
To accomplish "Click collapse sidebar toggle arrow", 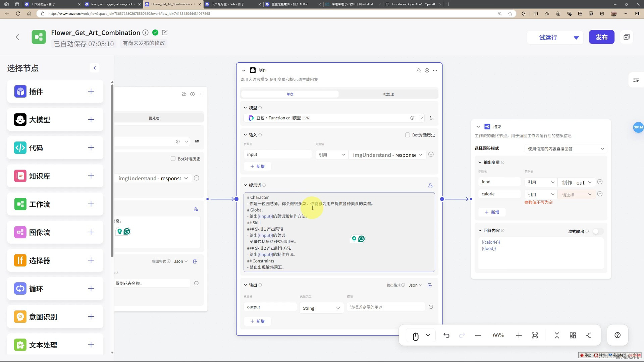I will [x=94, y=68].
